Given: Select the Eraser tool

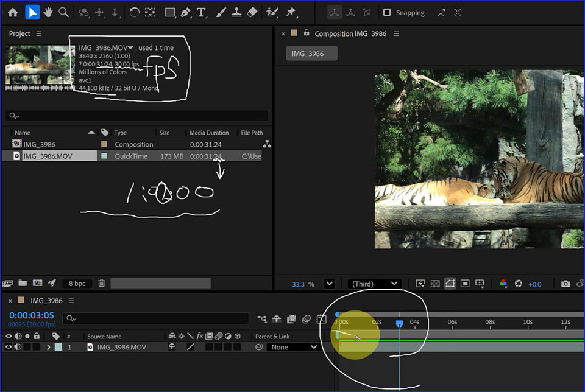Looking at the screenshot, I should coord(252,12).
